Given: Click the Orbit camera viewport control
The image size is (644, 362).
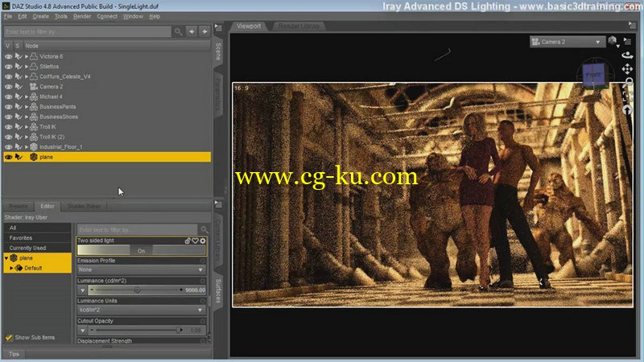Looking at the screenshot, I should [627, 55].
